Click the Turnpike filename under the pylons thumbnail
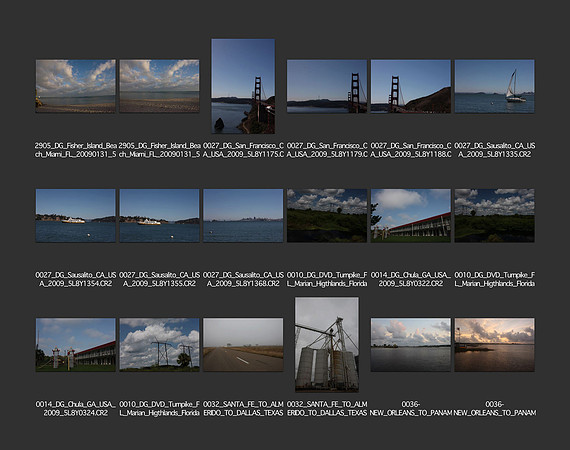This screenshot has width=570, height=450. (159, 409)
